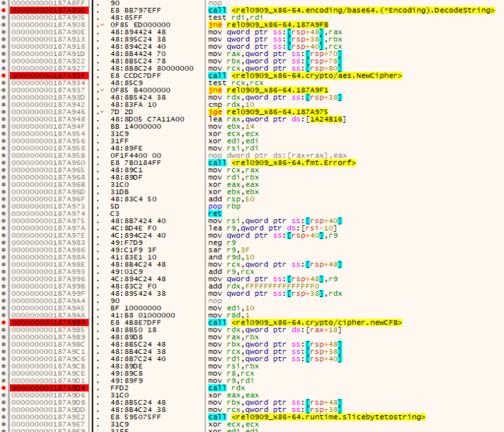Toggle breakpoint dot at address 187A92F
Viewport: 504px width, 432px height.
click(3, 76)
